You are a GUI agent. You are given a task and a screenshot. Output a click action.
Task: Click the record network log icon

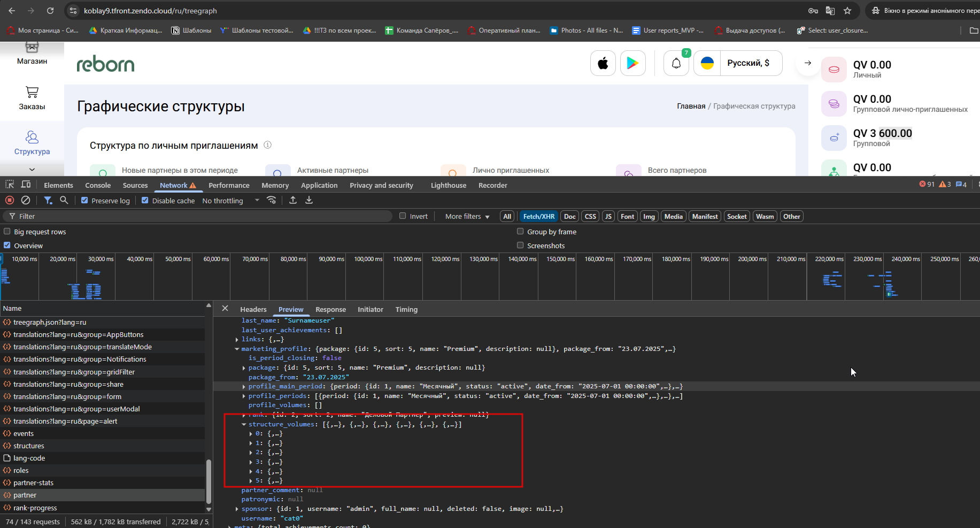tap(10, 200)
